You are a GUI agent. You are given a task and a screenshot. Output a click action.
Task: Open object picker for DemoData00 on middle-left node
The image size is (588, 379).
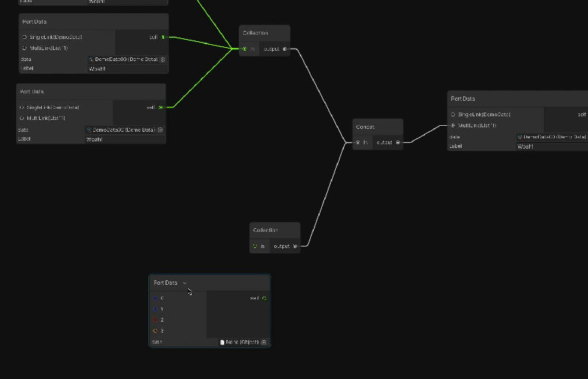(x=160, y=130)
